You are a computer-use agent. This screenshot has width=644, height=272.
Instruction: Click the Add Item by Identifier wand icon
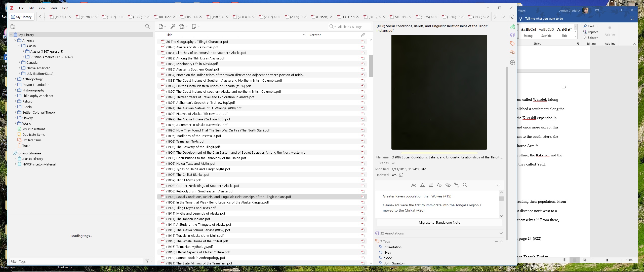173,26
